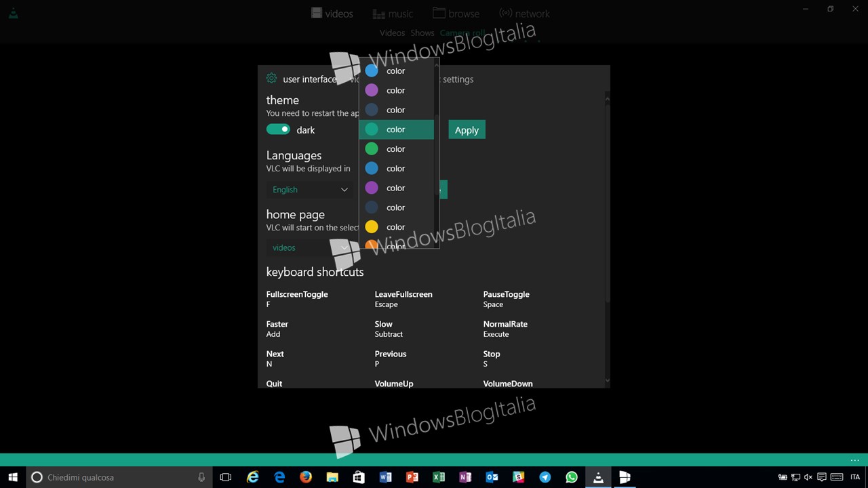
Task: Open WhatsApp from the taskbar
Action: 572,477
